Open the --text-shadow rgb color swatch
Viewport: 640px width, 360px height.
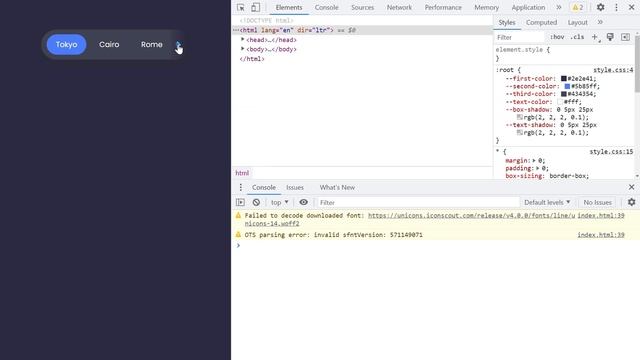[x=520, y=133]
